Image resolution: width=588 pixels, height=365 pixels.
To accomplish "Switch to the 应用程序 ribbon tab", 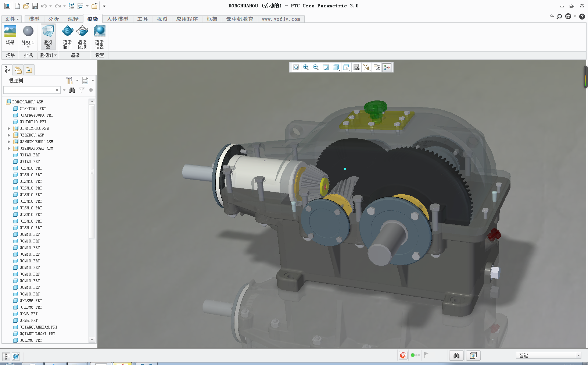I will [x=187, y=19].
